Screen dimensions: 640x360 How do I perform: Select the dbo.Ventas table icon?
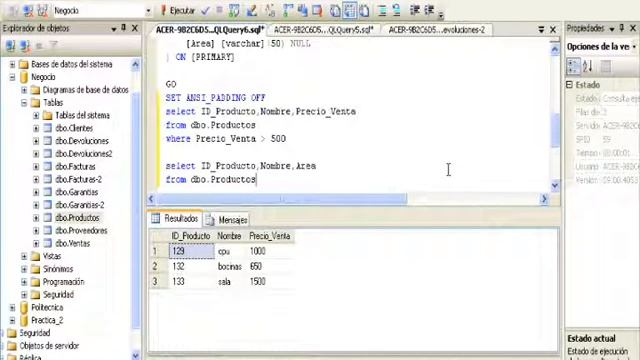(x=48, y=243)
